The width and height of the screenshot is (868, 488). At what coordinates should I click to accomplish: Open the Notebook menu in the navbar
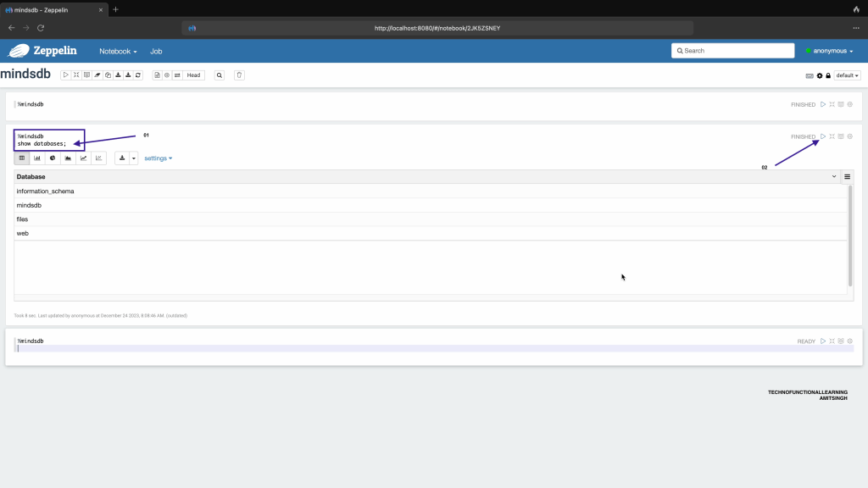118,51
